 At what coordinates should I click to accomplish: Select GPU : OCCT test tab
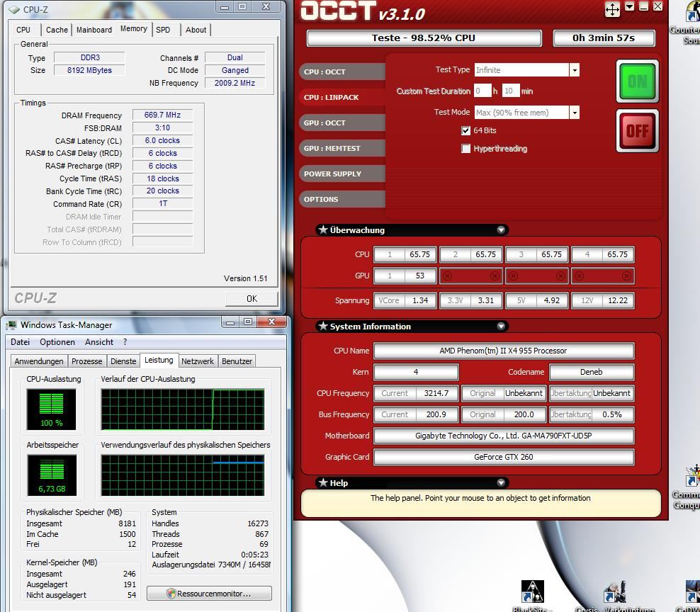[x=342, y=123]
